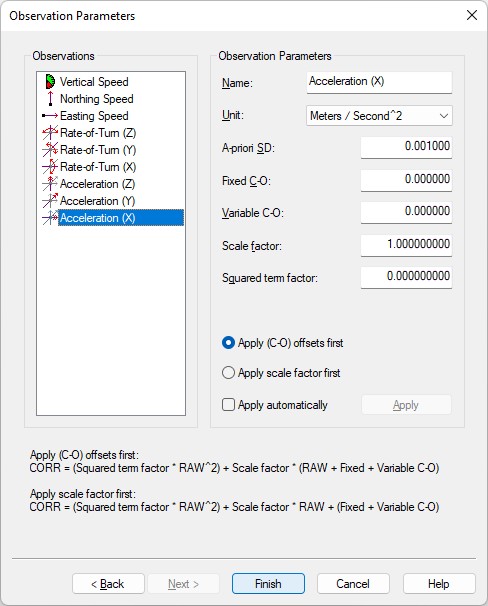
Task: Select the Rate-of-Turn (X) icon
Action: [50, 167]
